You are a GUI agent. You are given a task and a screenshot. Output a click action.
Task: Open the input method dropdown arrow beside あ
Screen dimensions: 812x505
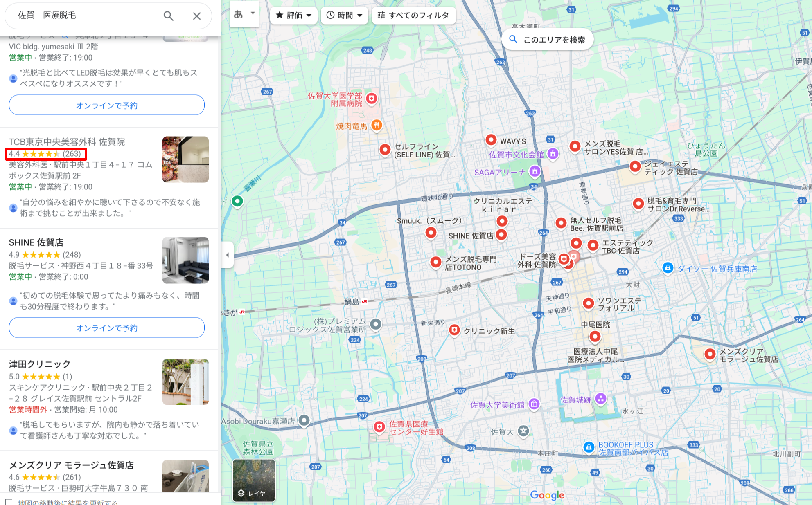[253, 13]
